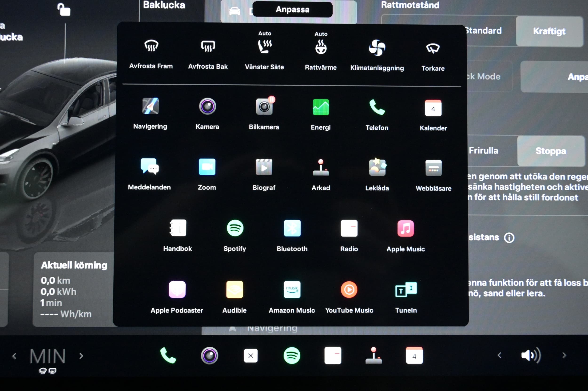Tap the Radio icon in bottom dock
Screen dimensions: 588x391
[333, 355]
